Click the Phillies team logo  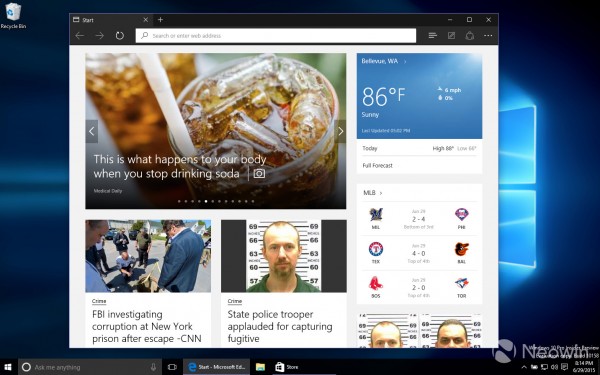(x=461, y=215)
